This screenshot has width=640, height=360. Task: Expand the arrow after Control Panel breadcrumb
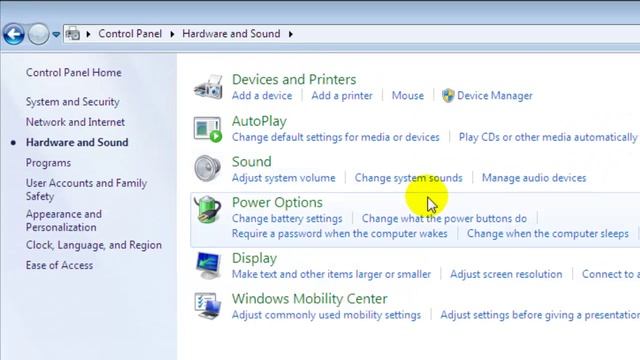[172, 34]
